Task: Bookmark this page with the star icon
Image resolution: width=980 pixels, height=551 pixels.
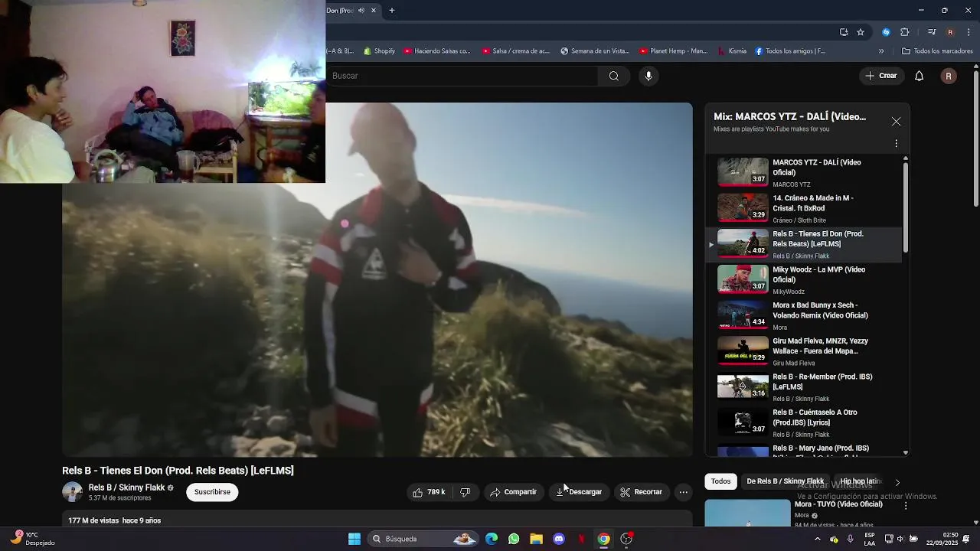Action: (x=861, y=32)
